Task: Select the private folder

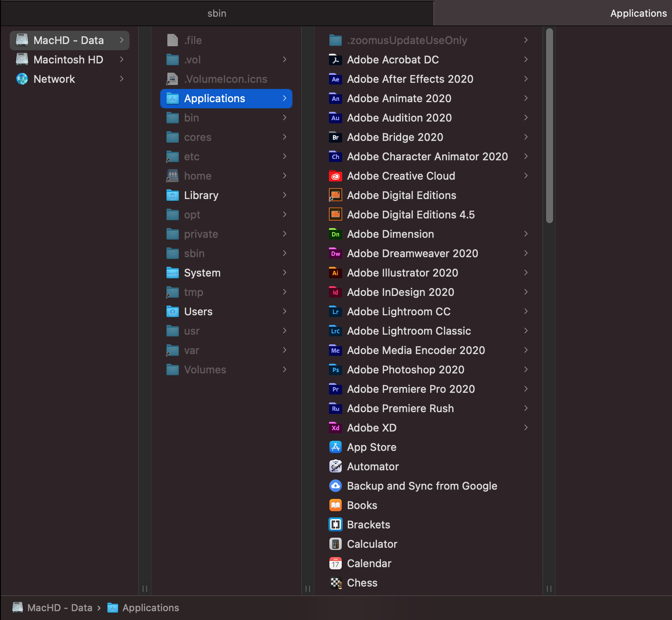Action: pyautogui.click(x=226, y=234)
